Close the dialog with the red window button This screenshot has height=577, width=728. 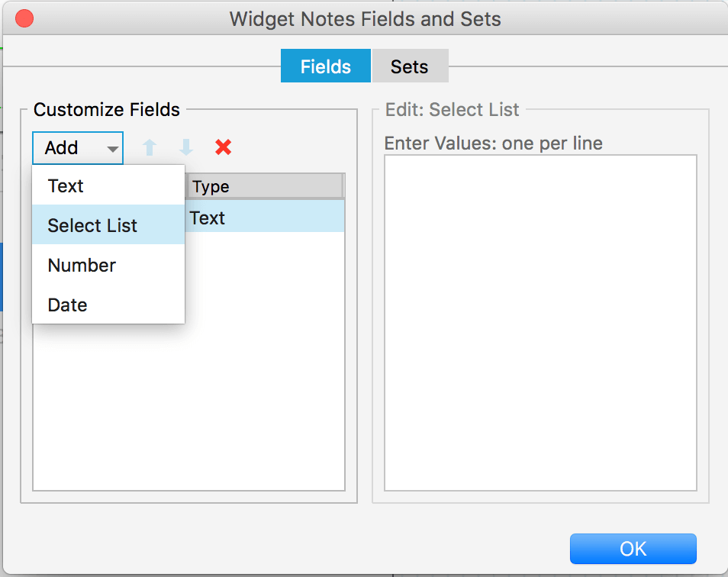click(x=24, y=18)
